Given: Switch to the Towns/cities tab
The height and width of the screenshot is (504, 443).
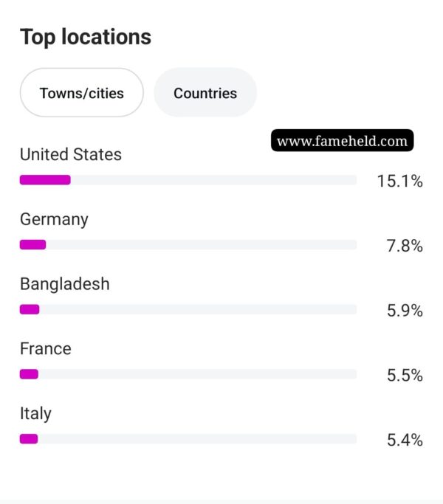Looking at the screenshot, I should 82,92.
